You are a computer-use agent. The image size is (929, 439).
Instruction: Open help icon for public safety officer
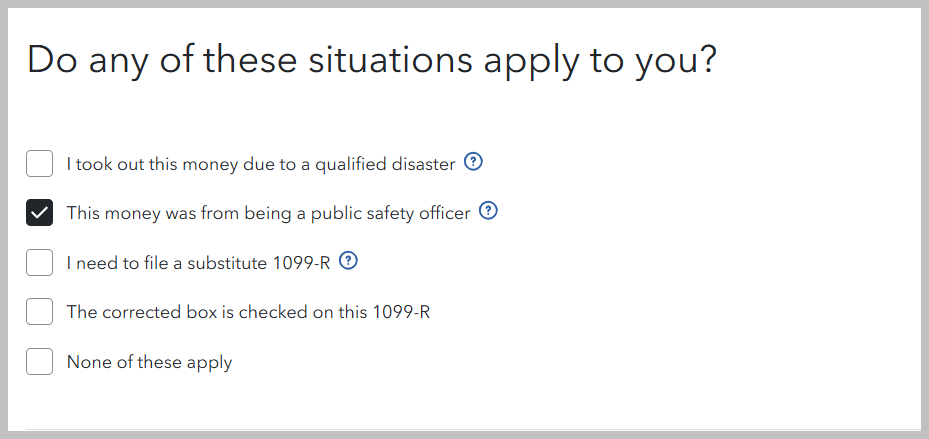coord(488,211)
